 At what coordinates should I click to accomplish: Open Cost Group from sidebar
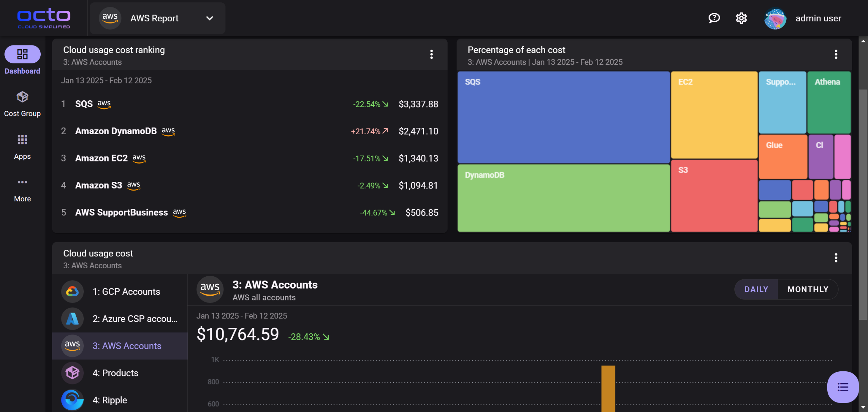point(22,97)
